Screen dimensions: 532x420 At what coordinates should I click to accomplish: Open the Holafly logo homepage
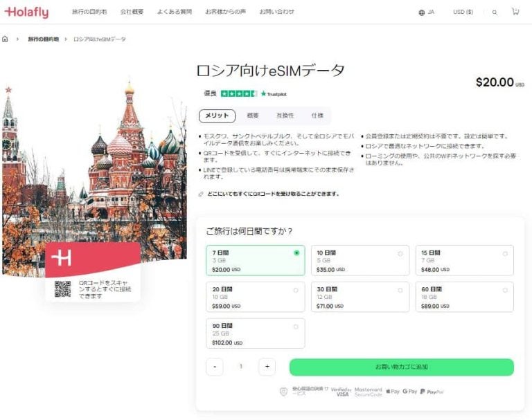coord(26,12)
